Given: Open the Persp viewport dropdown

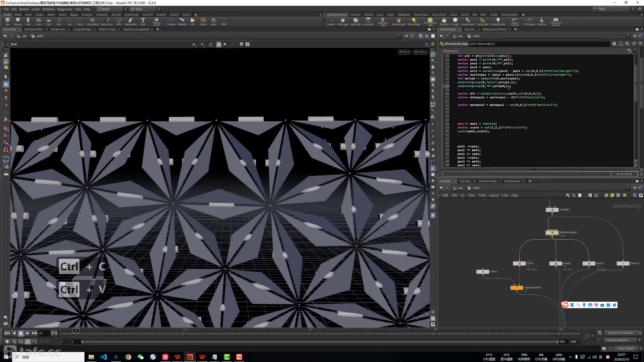Looking at the screenshot, I should tap(405, 52).
